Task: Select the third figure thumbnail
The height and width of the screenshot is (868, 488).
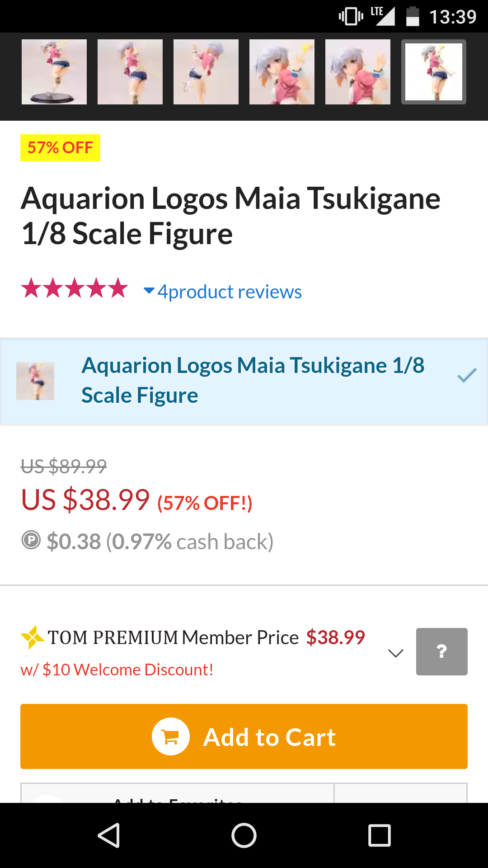Action: pos(206,72)
